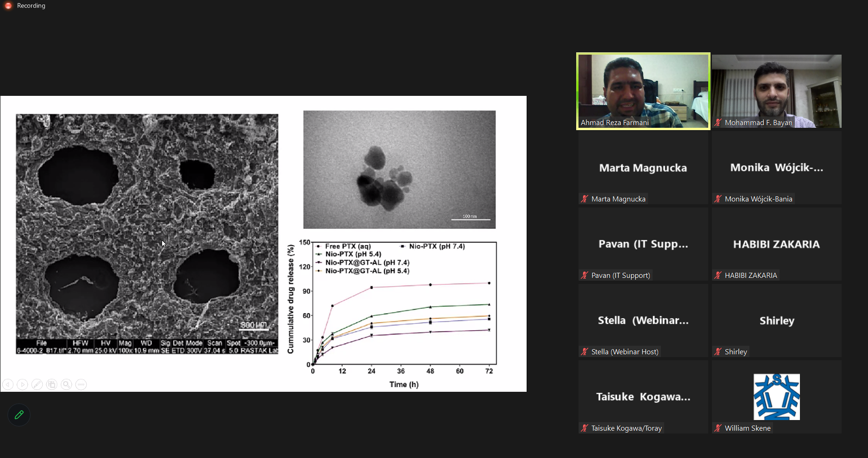The height and width of the screenshot is (458, 868).
Task: Open slideshow more options ellipsis
Action: coord(81,384)
